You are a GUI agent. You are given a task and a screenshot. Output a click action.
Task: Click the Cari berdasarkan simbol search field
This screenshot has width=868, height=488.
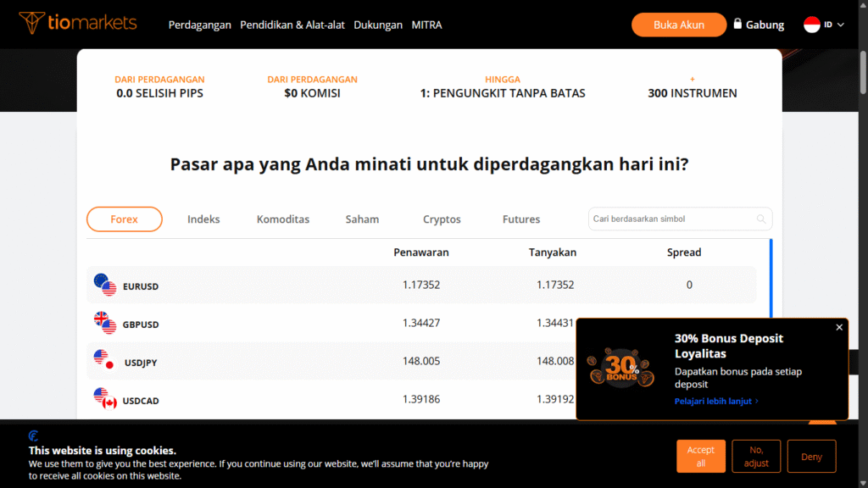coord(670,219)
